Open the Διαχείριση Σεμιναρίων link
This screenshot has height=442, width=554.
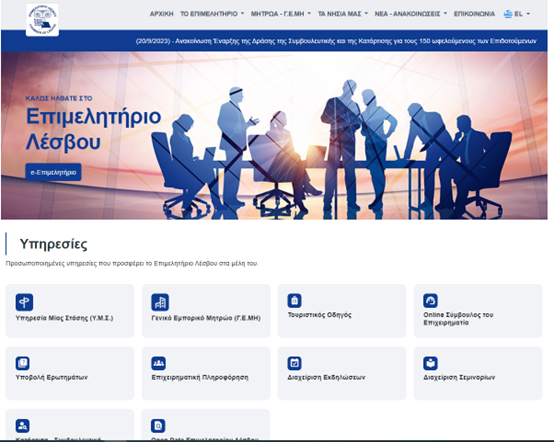coord(459,377)
